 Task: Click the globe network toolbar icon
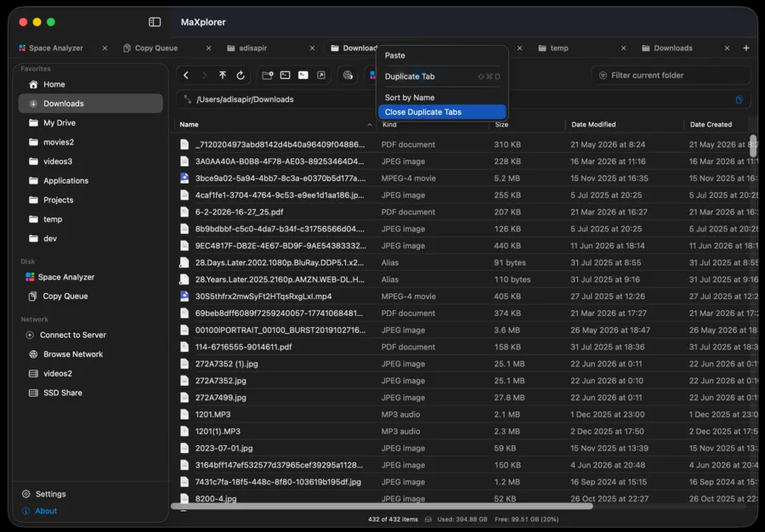[x=348, y=75]
